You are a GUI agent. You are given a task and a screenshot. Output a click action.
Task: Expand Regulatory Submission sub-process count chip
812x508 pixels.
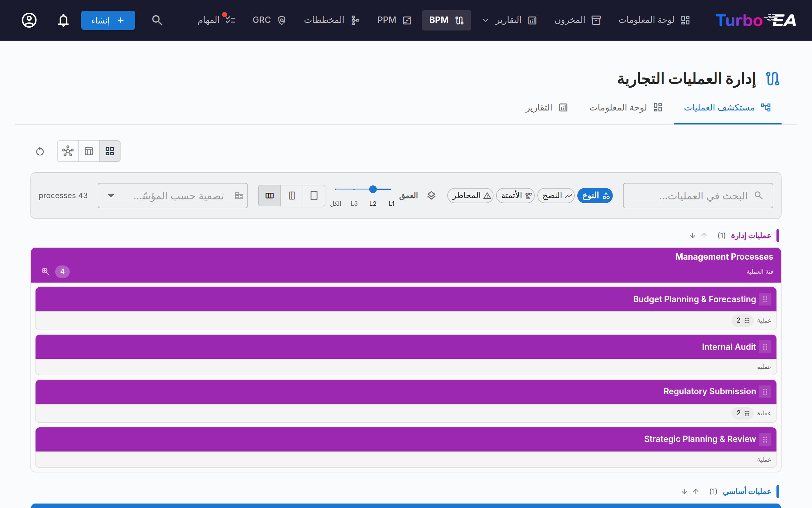pos(743,413)
